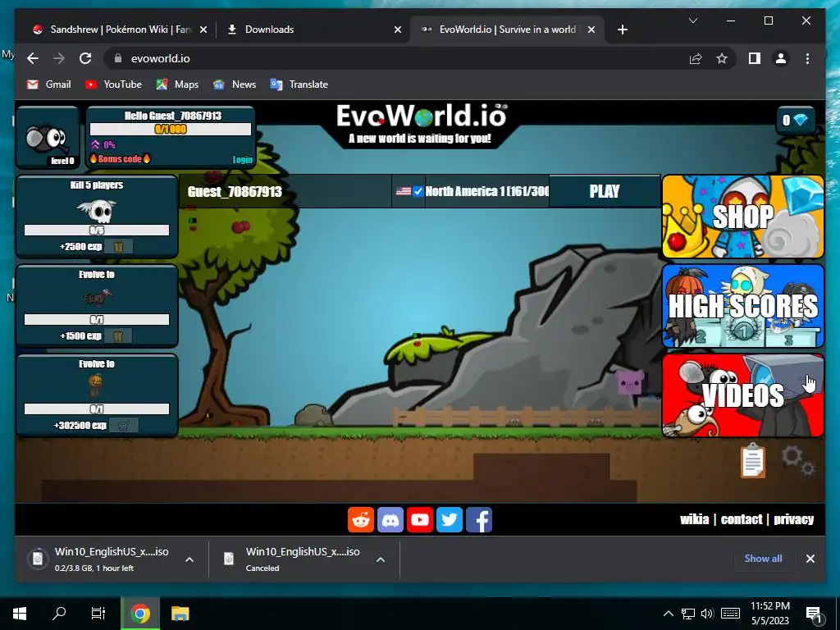Click Show all downloads
Image resolution: width=840 pixels, height=630 pixels.
pos(763,558)
